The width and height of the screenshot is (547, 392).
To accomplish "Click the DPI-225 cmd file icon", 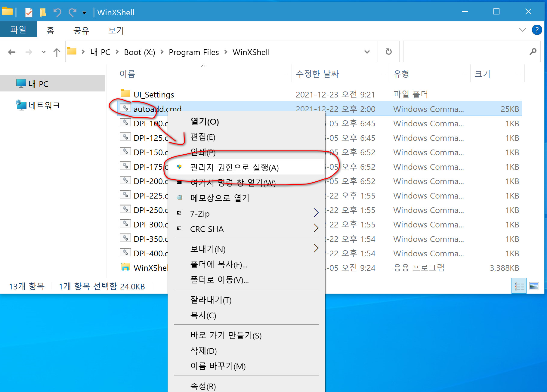I will pos(125,195).
